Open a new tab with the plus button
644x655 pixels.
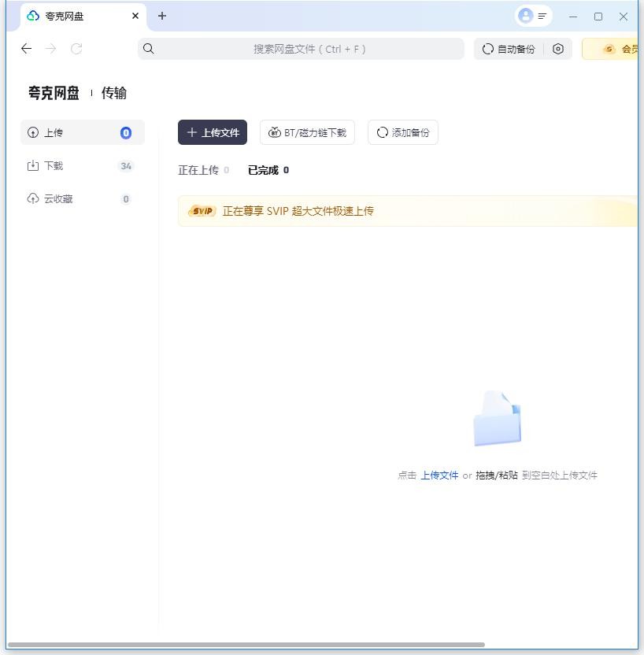(162, 16)
